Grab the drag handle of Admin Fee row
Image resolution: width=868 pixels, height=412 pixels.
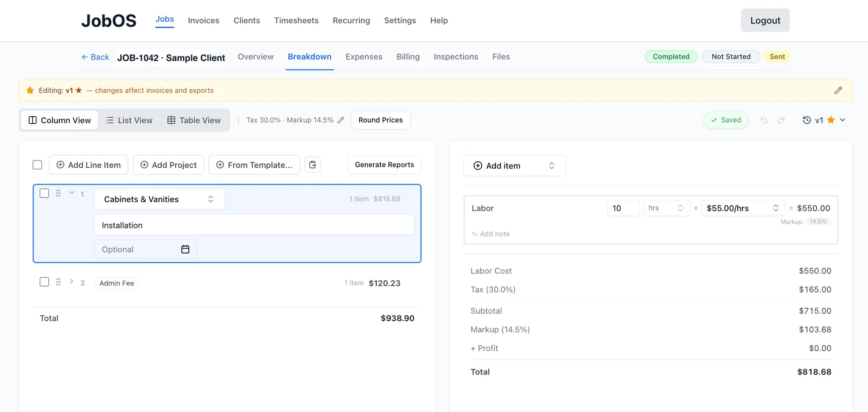point(58,282)
